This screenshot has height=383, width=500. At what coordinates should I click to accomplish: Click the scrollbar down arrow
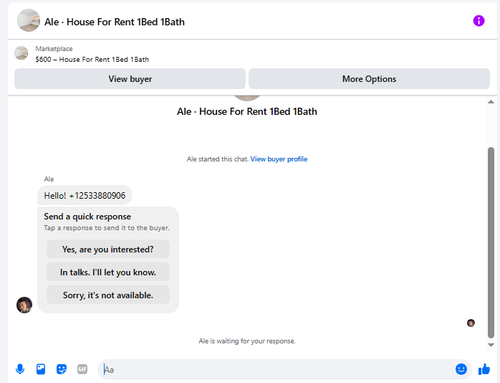tap(491, 345)
